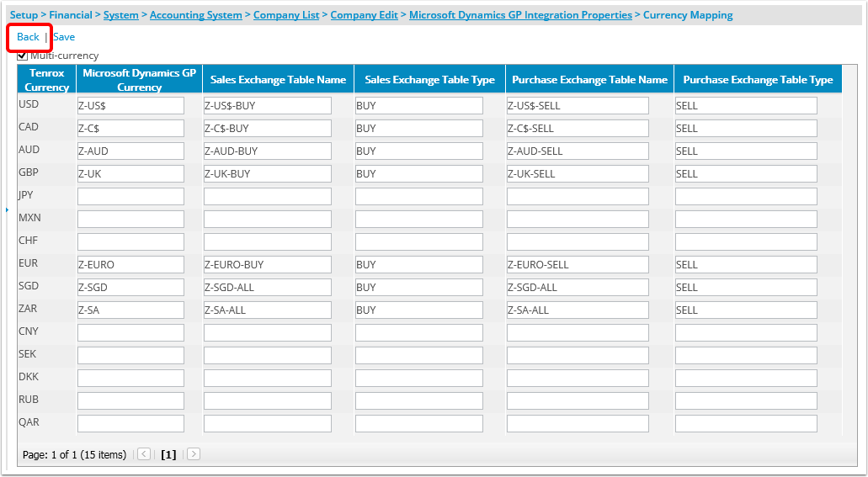The image size is (868, 477).
Task: Navigate to Company Edit breadcrumb
Action: 365,15
